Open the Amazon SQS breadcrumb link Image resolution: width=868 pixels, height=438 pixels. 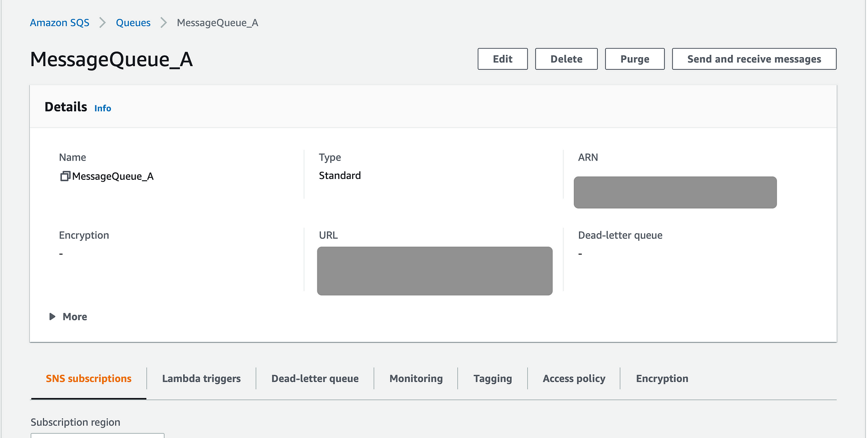pyautogui.click(x=60, y=23)
